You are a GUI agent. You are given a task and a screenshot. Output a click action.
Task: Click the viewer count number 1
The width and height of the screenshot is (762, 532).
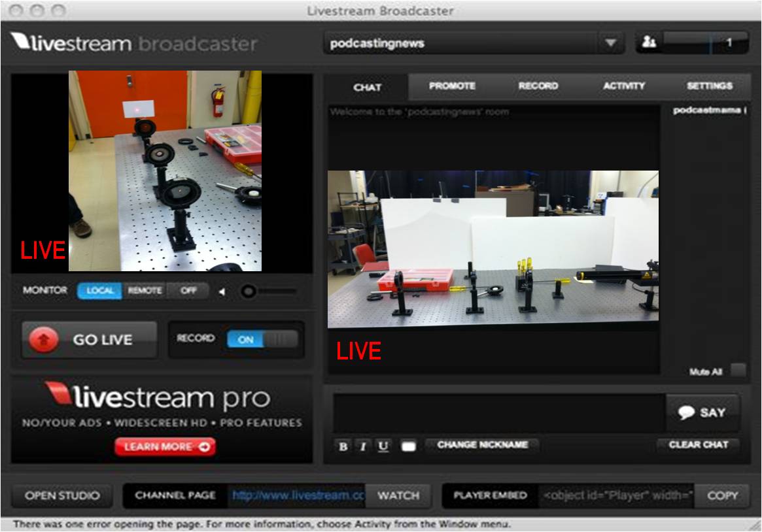pos(729,42)
